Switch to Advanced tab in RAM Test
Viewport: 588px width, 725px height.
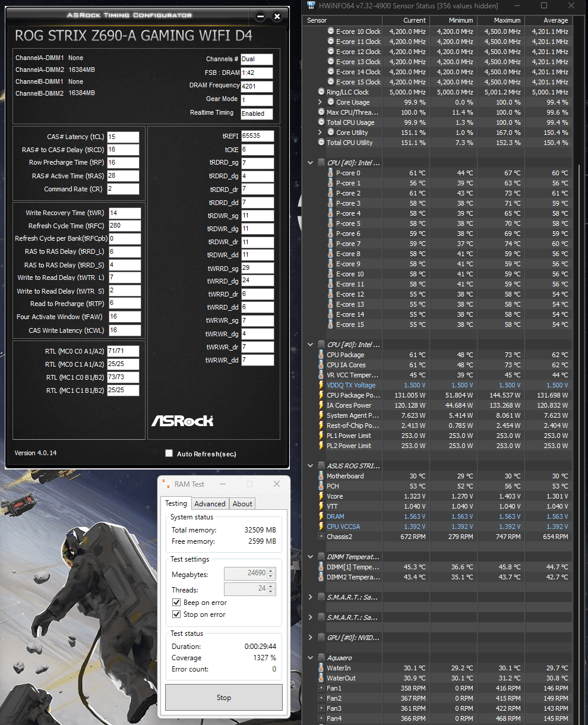pyautogui.click(x=210, y=504)
